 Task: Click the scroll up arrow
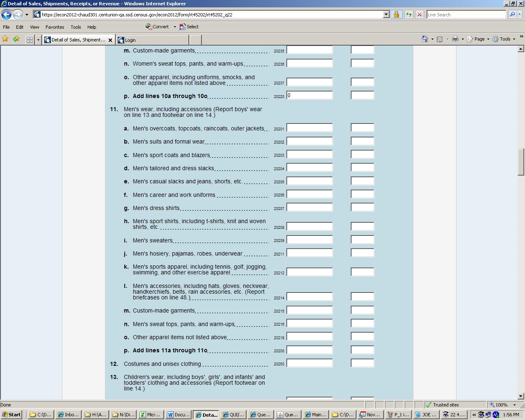click(x=521, y=49)
